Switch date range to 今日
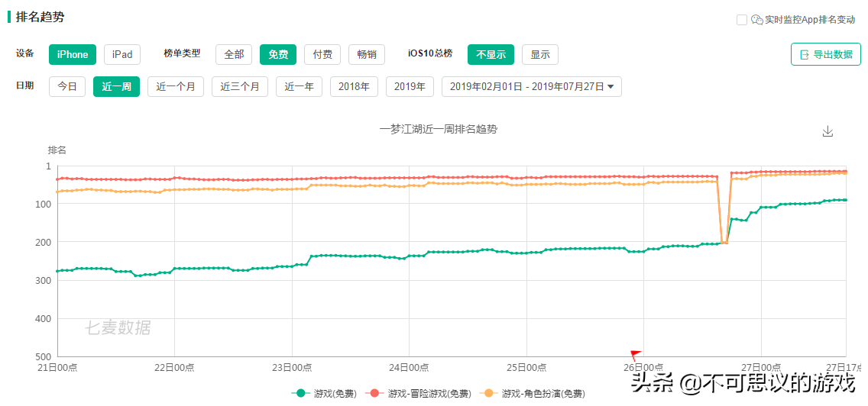The width and height of the screenshot is (868, 406). [x=67, y=87]
